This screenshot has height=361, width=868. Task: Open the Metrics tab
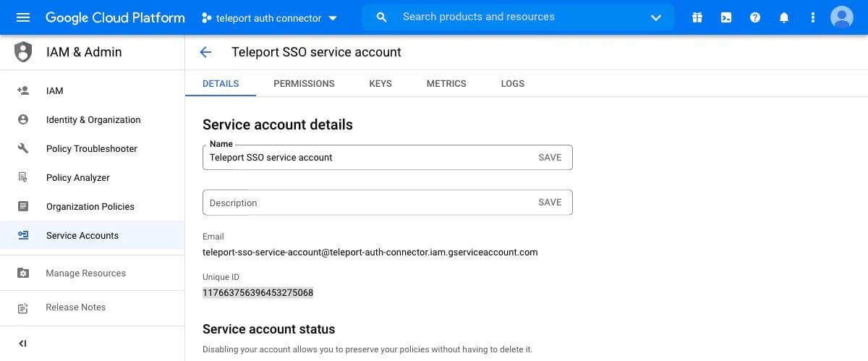[x=446, y=83]
